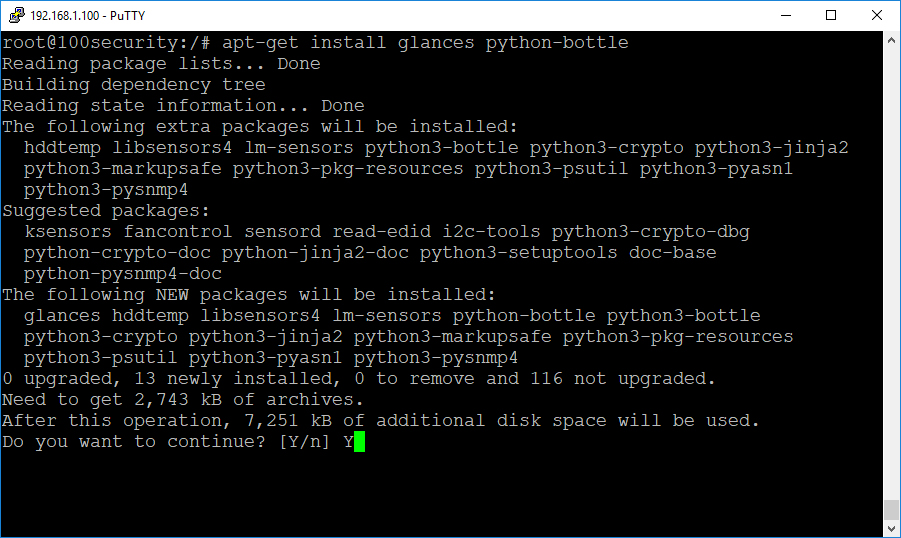Click the [Y/n] prompt text

tap(304, 441)
